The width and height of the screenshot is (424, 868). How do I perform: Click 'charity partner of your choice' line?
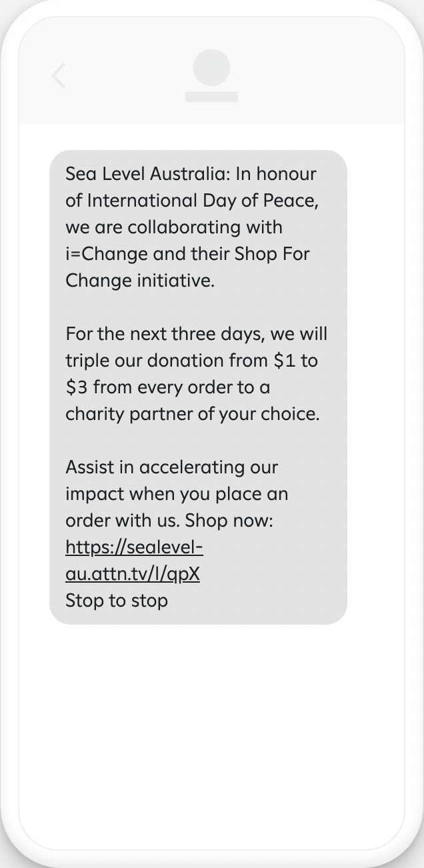point(193,414)
